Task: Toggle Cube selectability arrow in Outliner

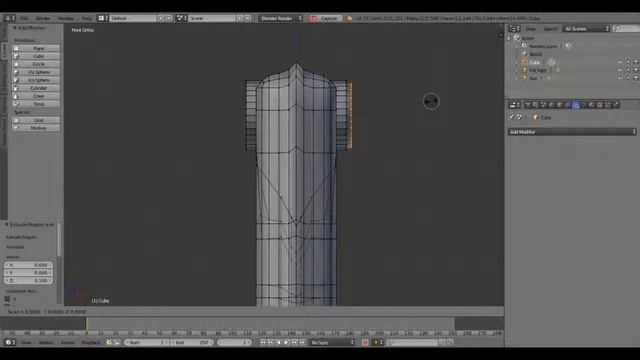Action: (x=628, y=62)
